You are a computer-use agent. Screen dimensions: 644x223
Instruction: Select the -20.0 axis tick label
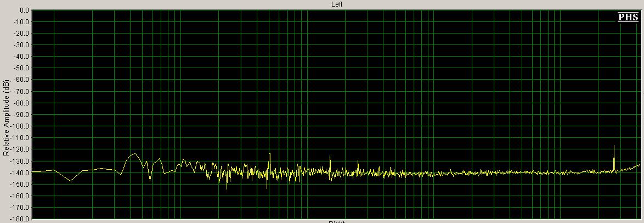22,33
